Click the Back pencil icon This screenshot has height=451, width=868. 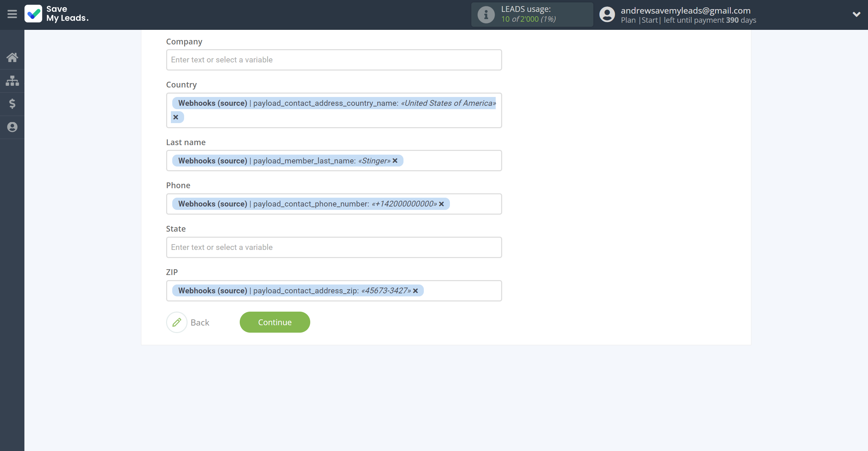click(177, 322)
